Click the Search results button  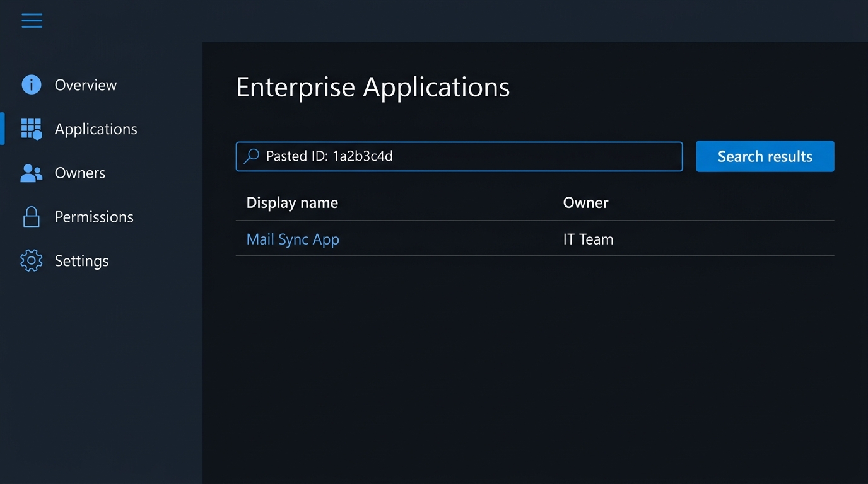tap(765, 156)
